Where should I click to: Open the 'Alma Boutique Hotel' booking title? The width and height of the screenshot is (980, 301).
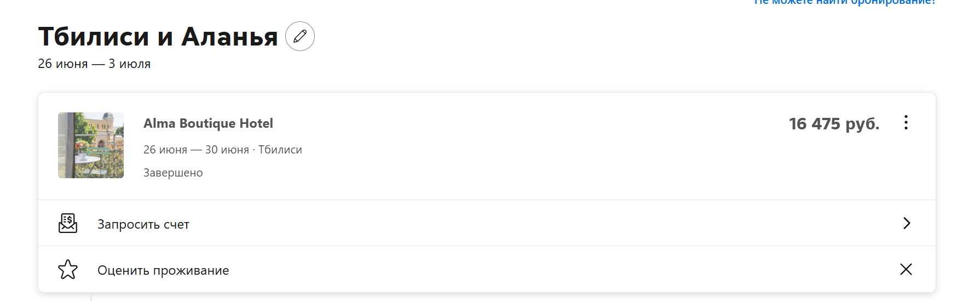[208, 123]
